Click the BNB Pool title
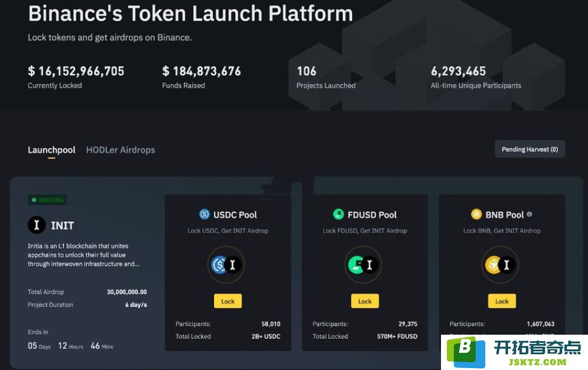 [x=505, y=215]
